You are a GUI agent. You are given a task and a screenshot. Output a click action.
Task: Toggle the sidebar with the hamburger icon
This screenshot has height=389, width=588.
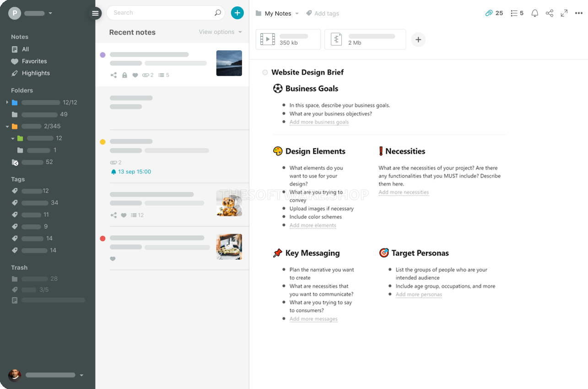[x=95, y=13]
